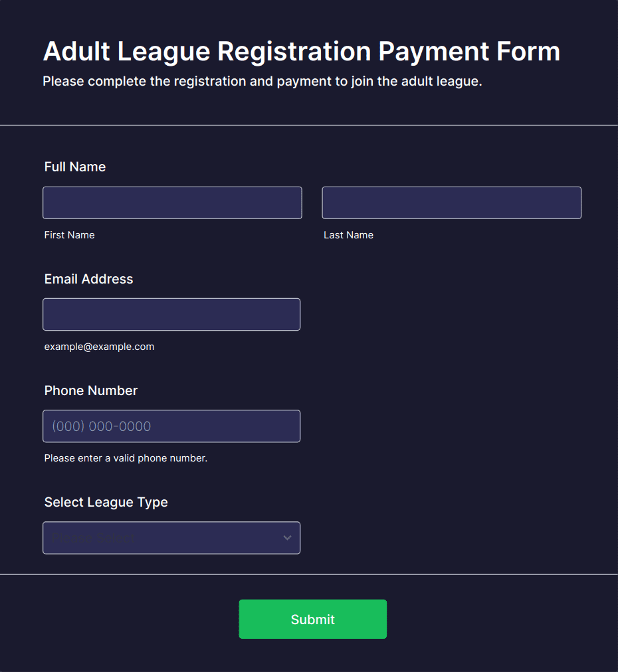The height and width of the screenshot is (672, 618).
Task: Click the First Name input field
Action: (172, 203)
